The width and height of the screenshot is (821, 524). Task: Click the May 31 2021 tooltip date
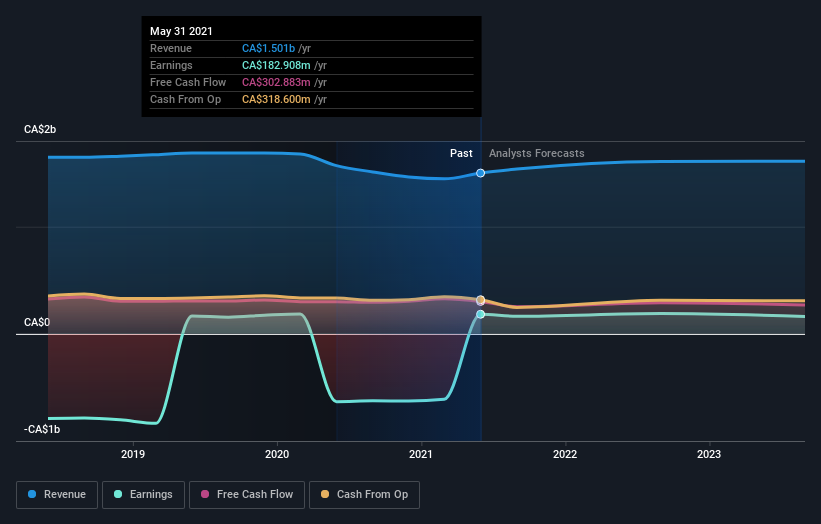click(181, 31)
